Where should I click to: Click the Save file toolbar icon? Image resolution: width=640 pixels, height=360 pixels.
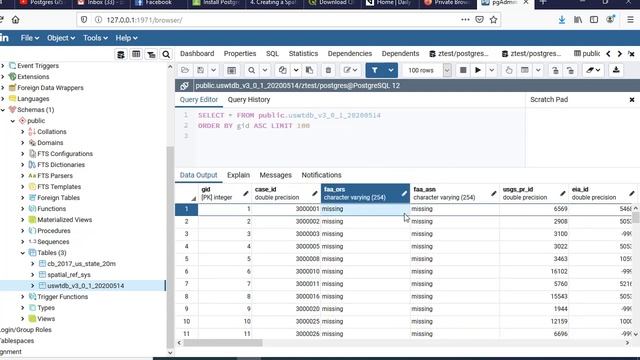click(200, 70)
